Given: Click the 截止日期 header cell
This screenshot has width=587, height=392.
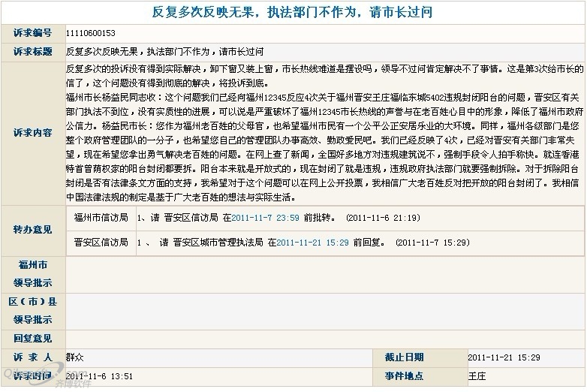Looking at the screenshot, I should coord(404,357).
